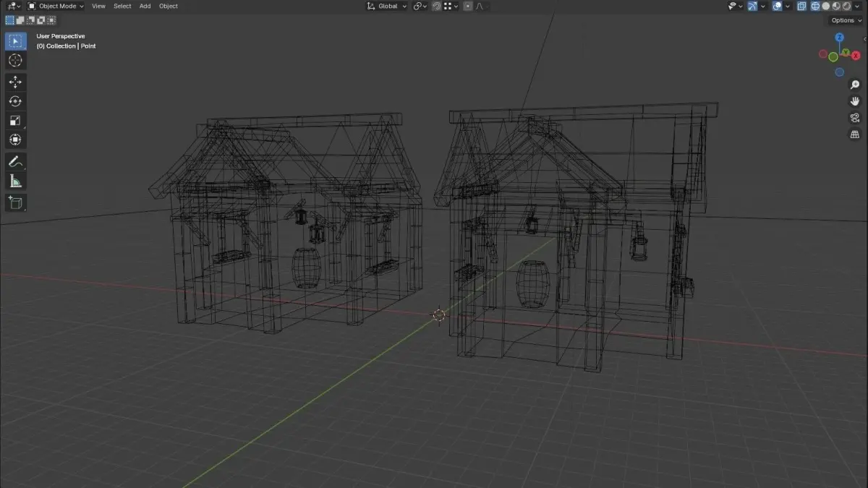Click the barrel in the left house

click(x=307, y=267)
